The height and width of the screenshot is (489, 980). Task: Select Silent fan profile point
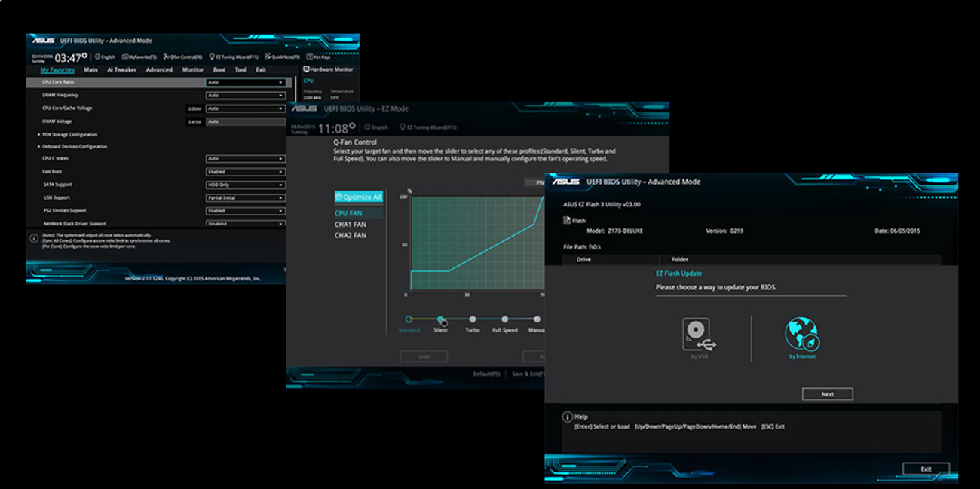click(440, 319)
